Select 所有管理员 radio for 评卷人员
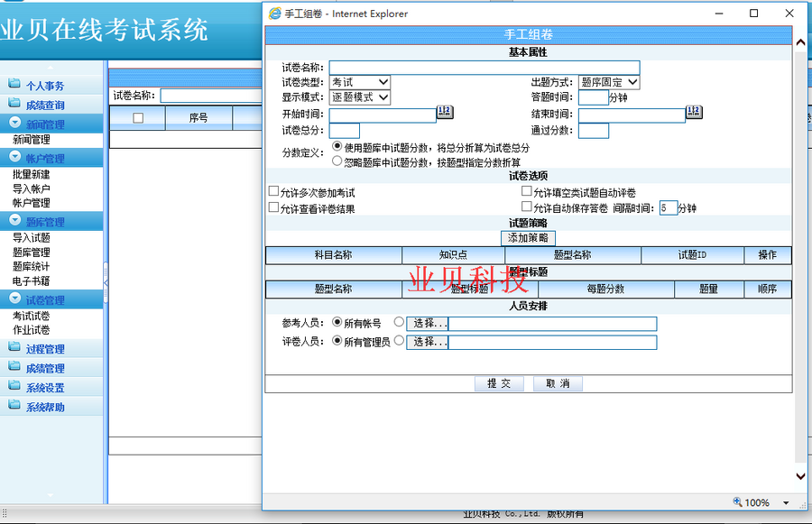The height and width of the screenshot is (524, 812). 337,341
